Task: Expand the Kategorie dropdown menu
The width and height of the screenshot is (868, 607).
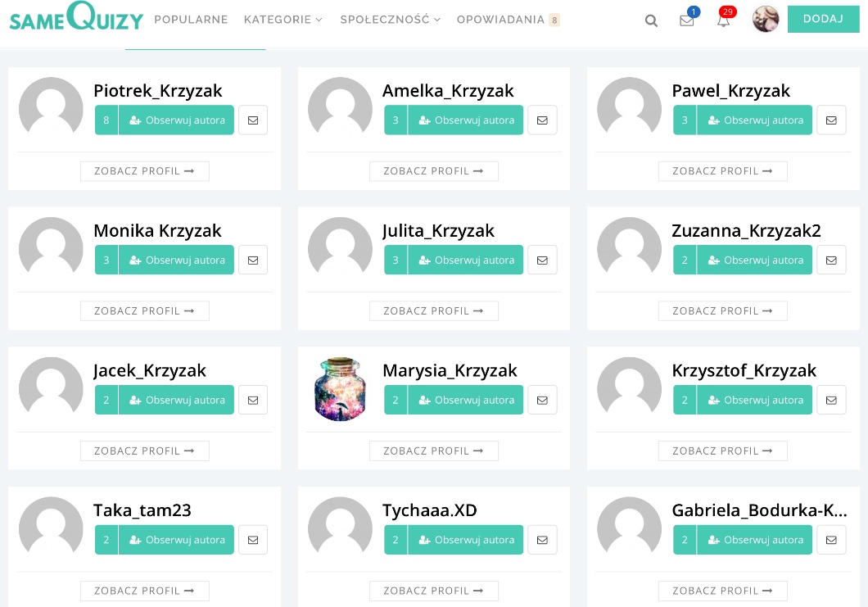Action: pos(283,20)
